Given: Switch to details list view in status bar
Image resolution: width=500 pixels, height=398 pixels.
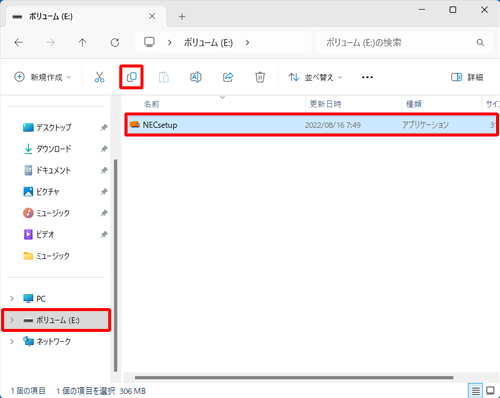Looking at the screenshot, I should (475, 390).
